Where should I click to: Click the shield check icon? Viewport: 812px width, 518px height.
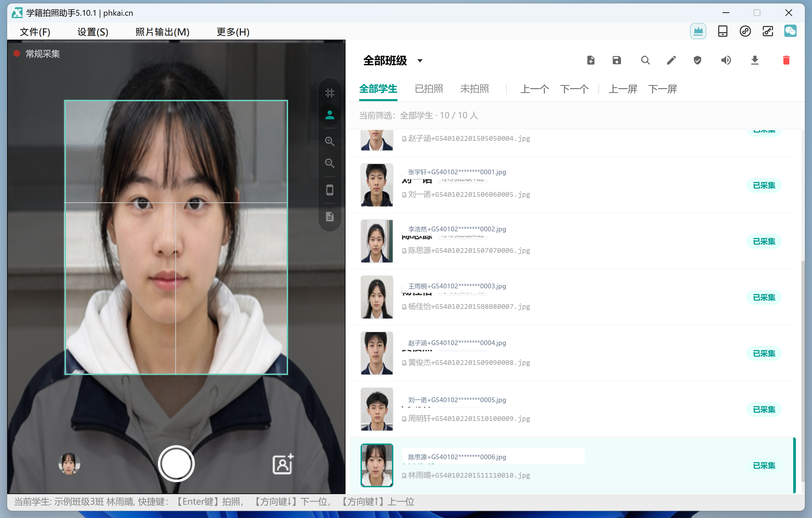(x=698, y=60)
